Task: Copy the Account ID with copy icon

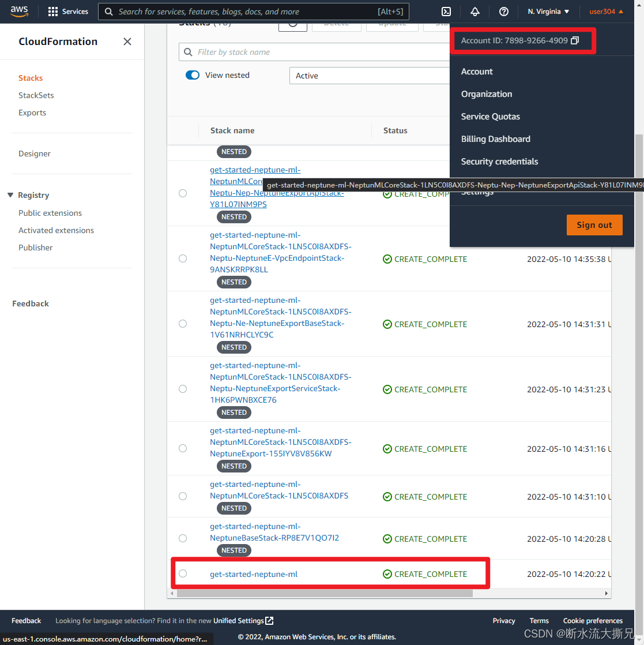Action: click(575, 40)
